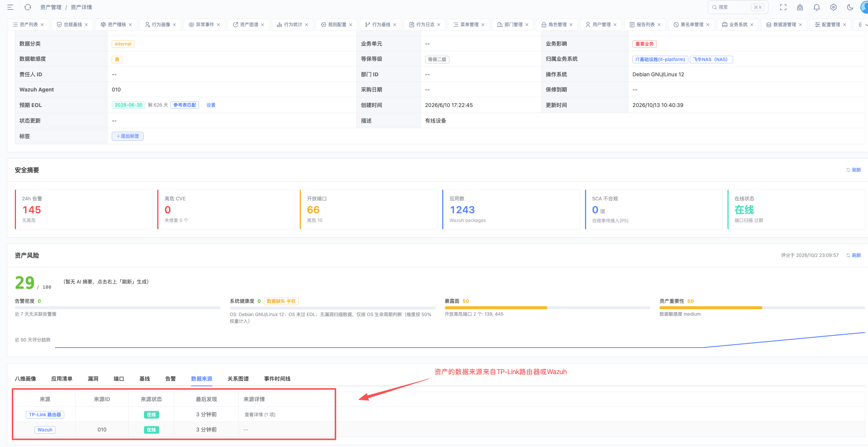Screen dimensions: 868x447
Task: Toggle dark mode moon icon
Action: pos(850,7)
